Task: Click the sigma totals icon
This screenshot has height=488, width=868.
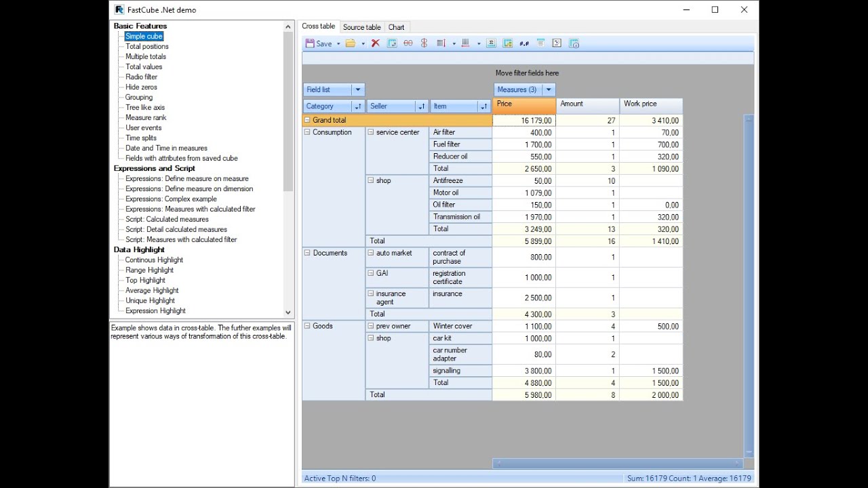Action: [x=492, y=43]
